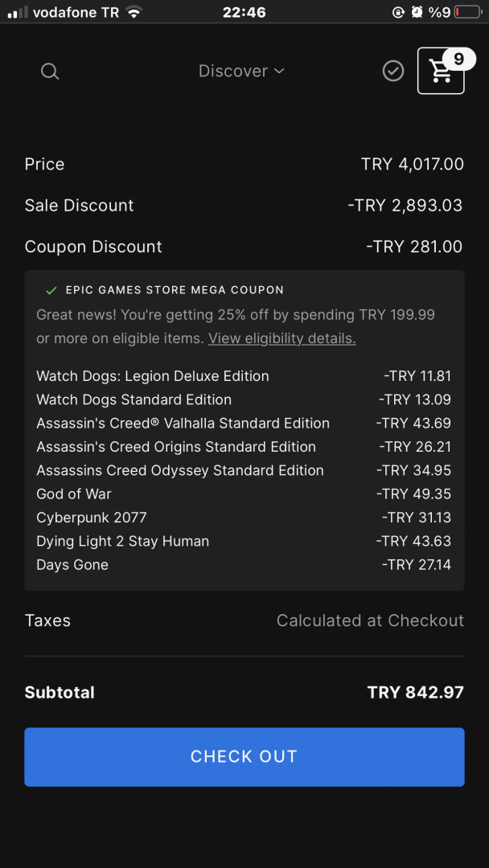Open View eligibility details link
The image size is (489, 868).
(281, 338)
